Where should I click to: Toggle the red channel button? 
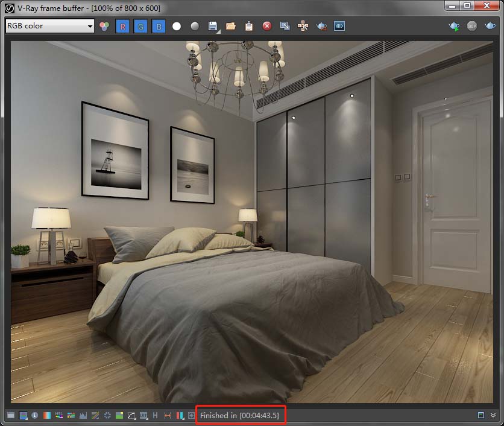click(x=123, y=26)
